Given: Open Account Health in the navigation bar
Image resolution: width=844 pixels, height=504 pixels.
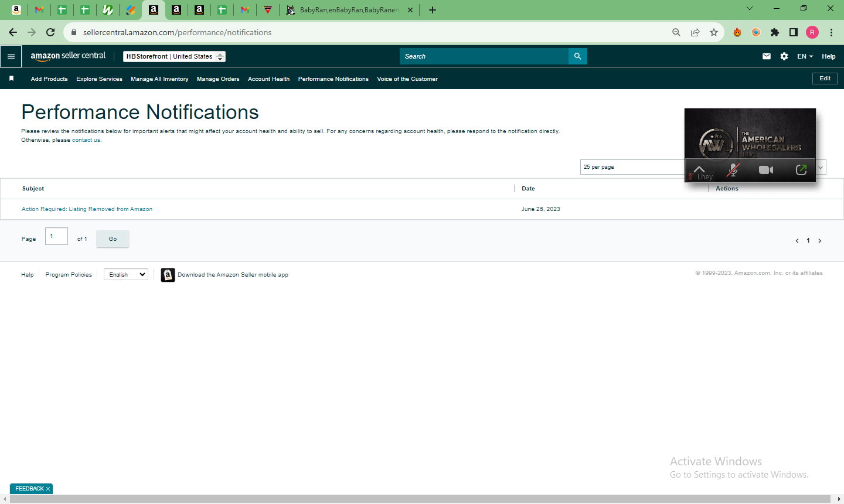Looking at the screenshot, I should coord(268,79).
